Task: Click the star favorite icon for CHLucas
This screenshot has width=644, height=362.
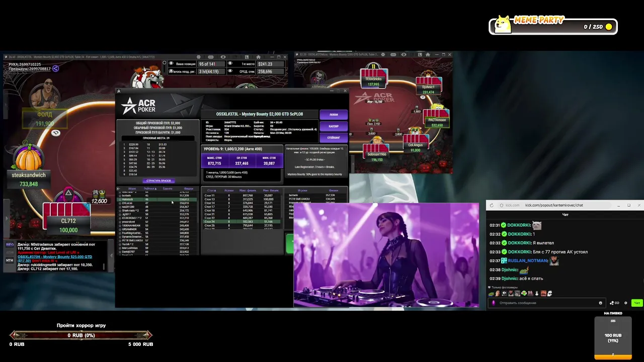Action: click(119, 203)
